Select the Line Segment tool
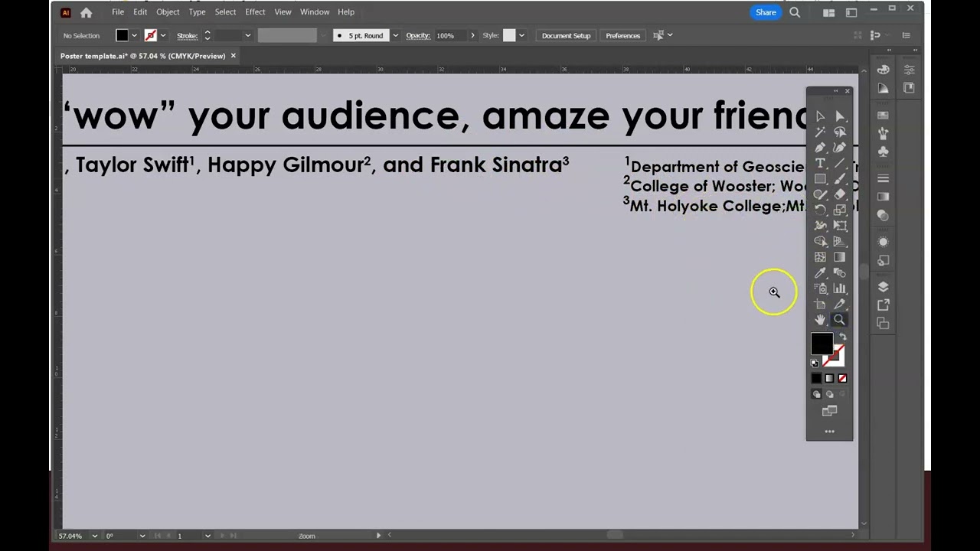This screenshot has width=980, height=551. [840, 163]
